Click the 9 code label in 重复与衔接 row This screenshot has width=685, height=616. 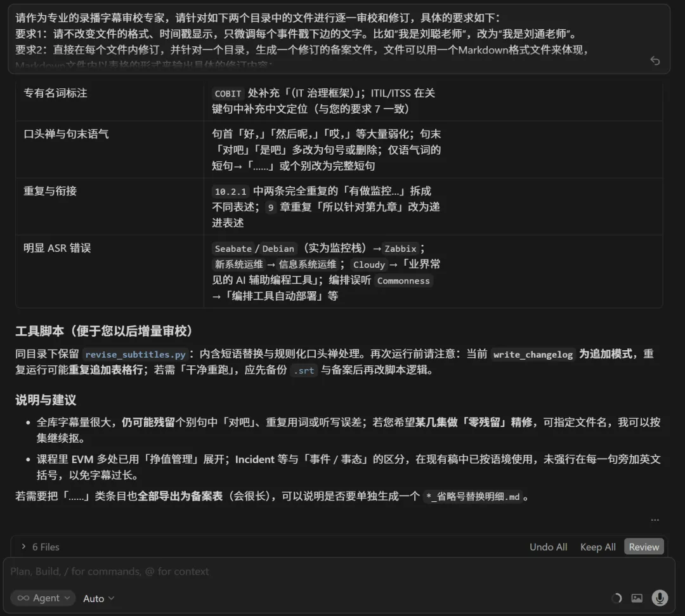click(x=270, y=207)
